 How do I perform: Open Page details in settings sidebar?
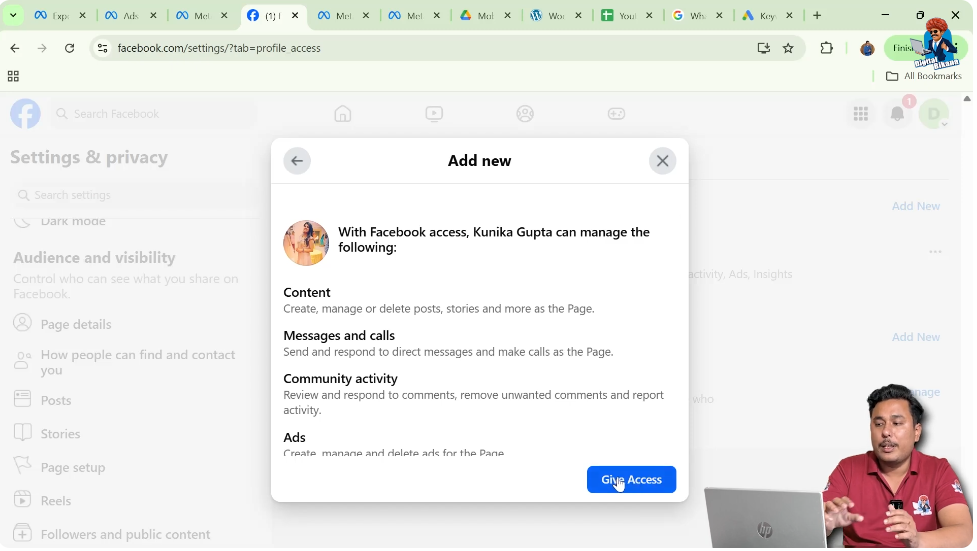(76, 325)
